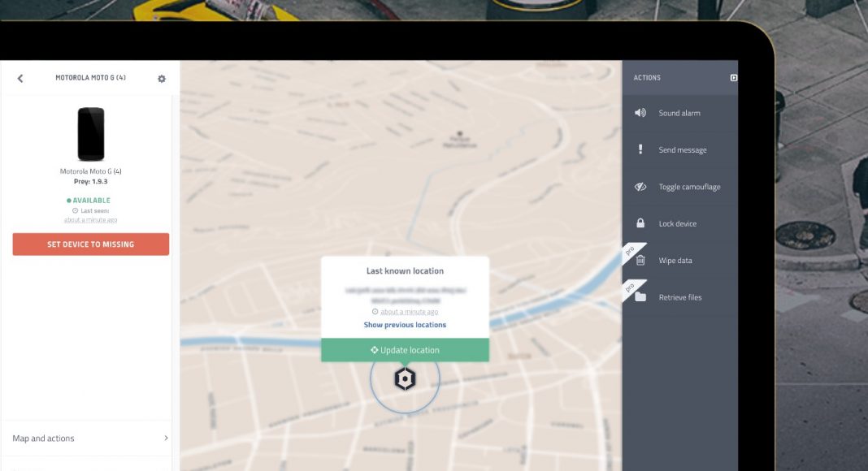The image size is (868, 471).
Task: Click the Toggle camouflage eye icon
Action: pos(640,187)
